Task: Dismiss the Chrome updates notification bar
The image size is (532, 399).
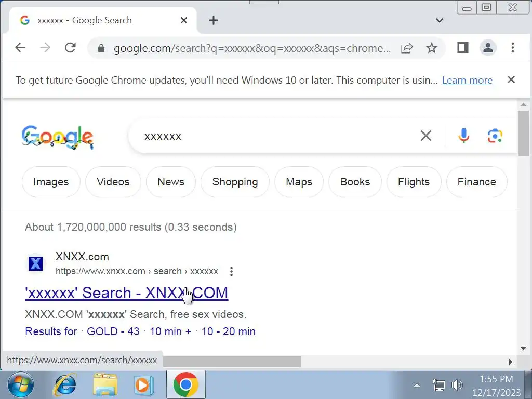Action: [x=511, y=79]
